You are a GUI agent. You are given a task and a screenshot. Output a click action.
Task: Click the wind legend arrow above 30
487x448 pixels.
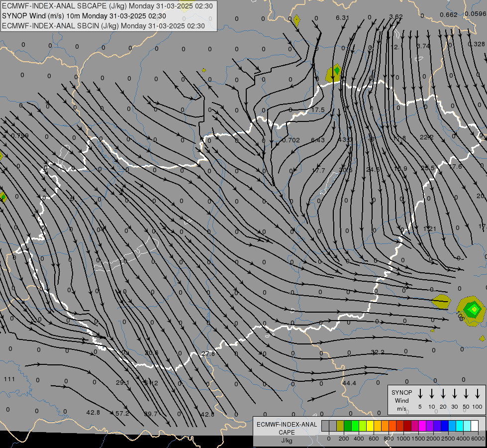pos(455,394)
